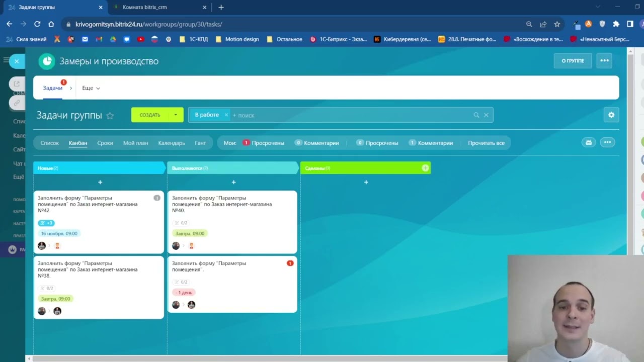This screenshot has height=362, width=644.
Task: Bookmark this page with the star
Action: pyautogui.click(x=557, y=24)
